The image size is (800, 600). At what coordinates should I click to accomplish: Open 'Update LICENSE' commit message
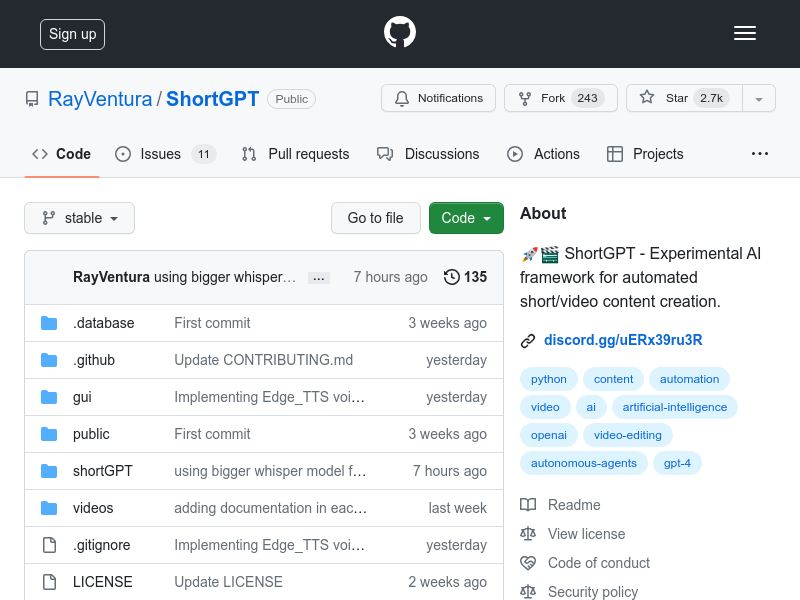point(229,582)
